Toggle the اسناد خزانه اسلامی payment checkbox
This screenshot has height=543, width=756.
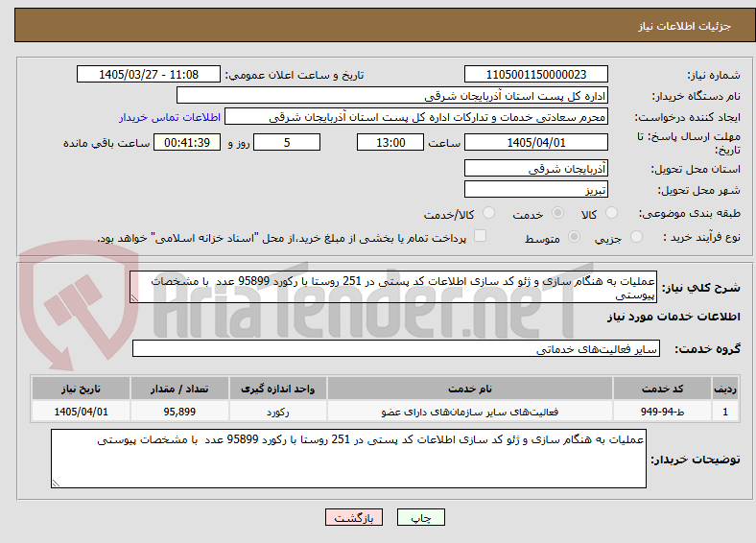click(x=481, y=236)
